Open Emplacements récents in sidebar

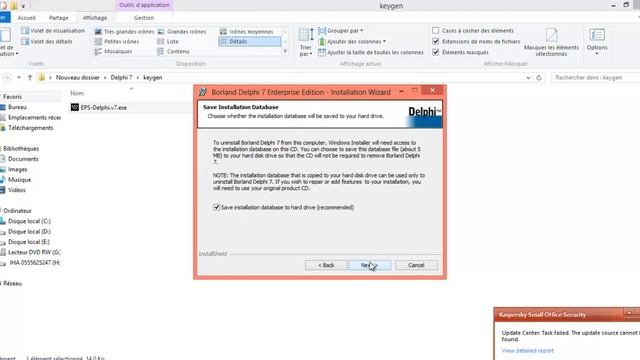pyautogui.click(x=31, y=118)
